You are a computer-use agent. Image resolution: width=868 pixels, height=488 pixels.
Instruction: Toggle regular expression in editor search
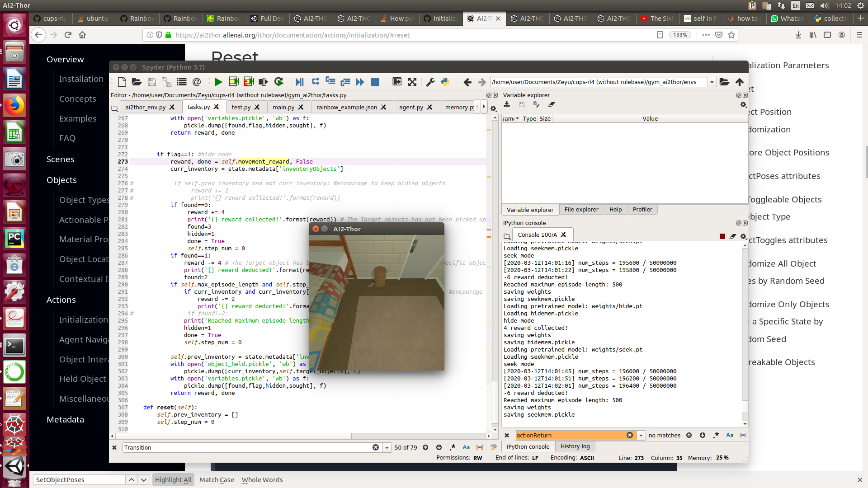(x=453, y=447)
